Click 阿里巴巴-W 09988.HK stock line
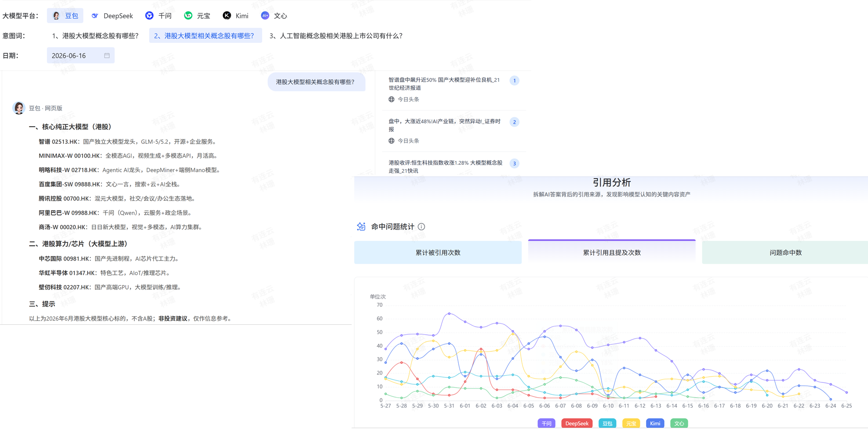The height and width of the screenshot is (430, 868). (116, 213)
